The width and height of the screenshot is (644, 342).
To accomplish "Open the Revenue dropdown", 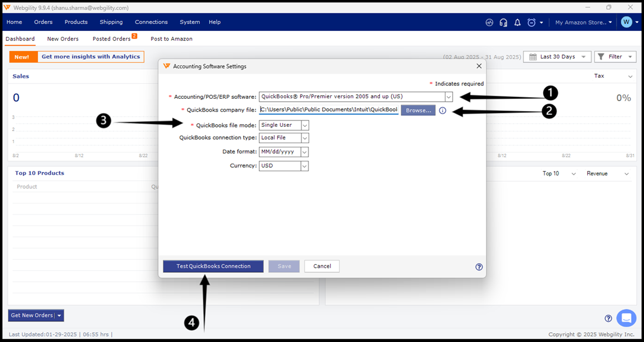I will pyautogui.click(x=608, y=174).
